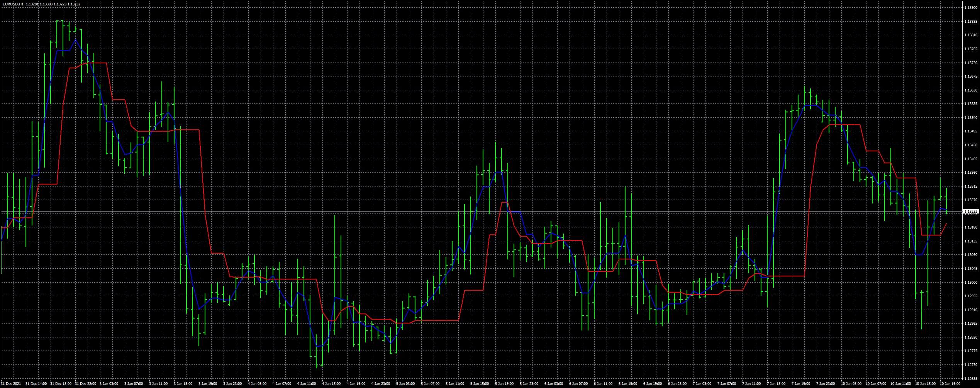Click the 31 Dec 22:00 time label
980x388 pixels.
point(86,384)
